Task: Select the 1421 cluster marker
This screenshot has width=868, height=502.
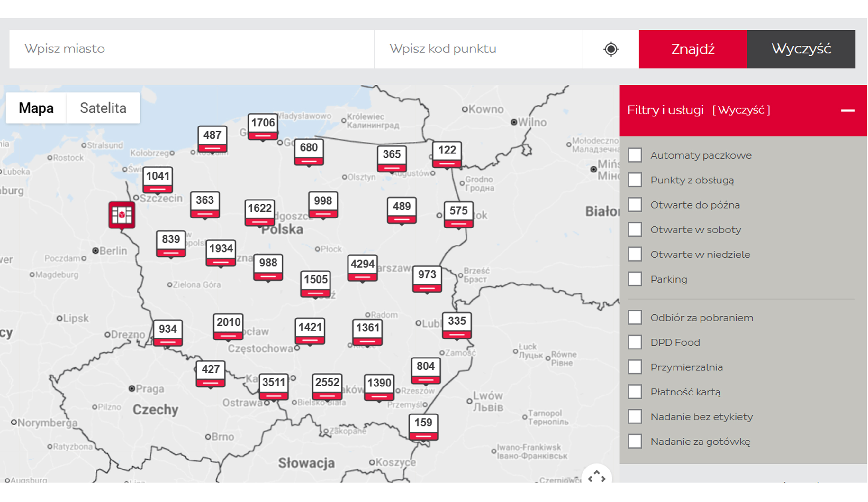Action: pos(310,332)
